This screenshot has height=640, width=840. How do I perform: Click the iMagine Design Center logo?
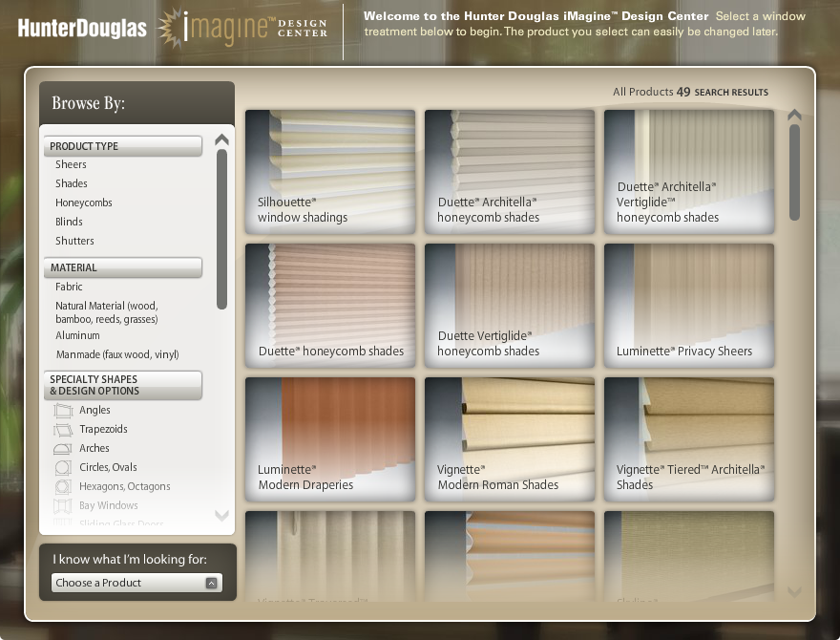243,29
